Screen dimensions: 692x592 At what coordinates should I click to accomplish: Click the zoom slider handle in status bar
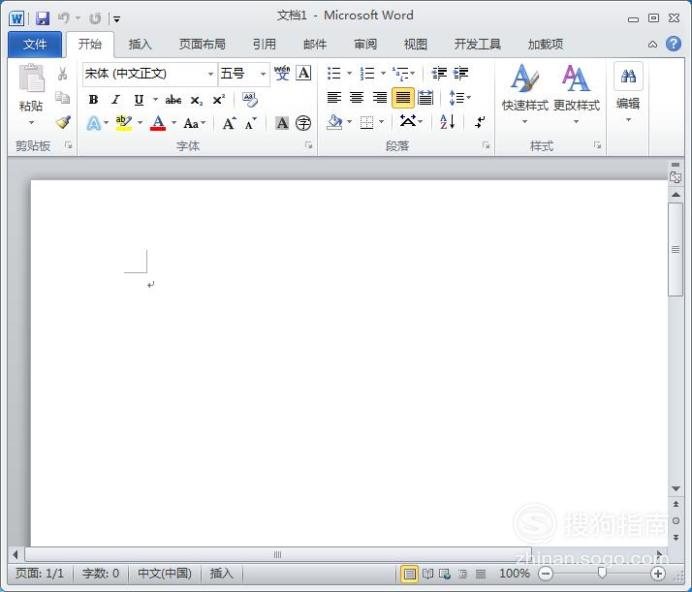602,573
